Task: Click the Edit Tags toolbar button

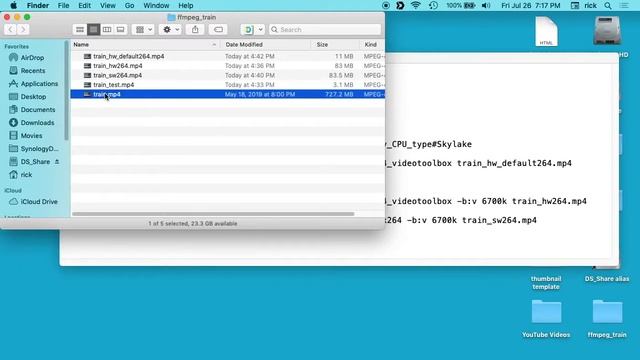Action: (218, 29)
